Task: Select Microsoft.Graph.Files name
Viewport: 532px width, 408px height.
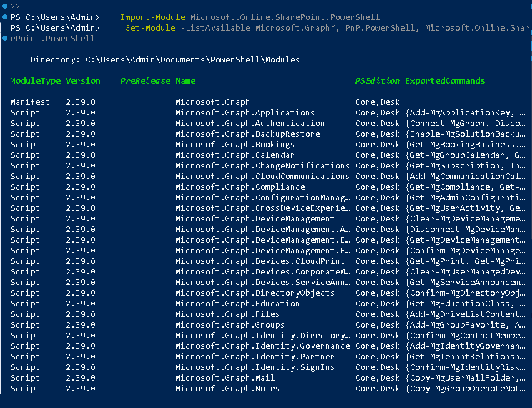Action: [x=228, y=314]
